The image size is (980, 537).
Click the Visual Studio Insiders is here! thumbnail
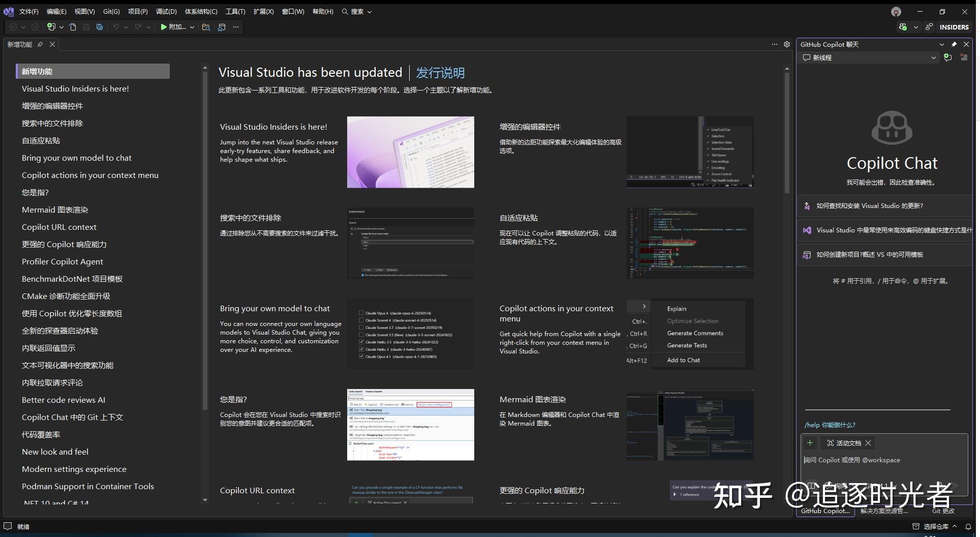pyautogui.click(x=411, y=152)
